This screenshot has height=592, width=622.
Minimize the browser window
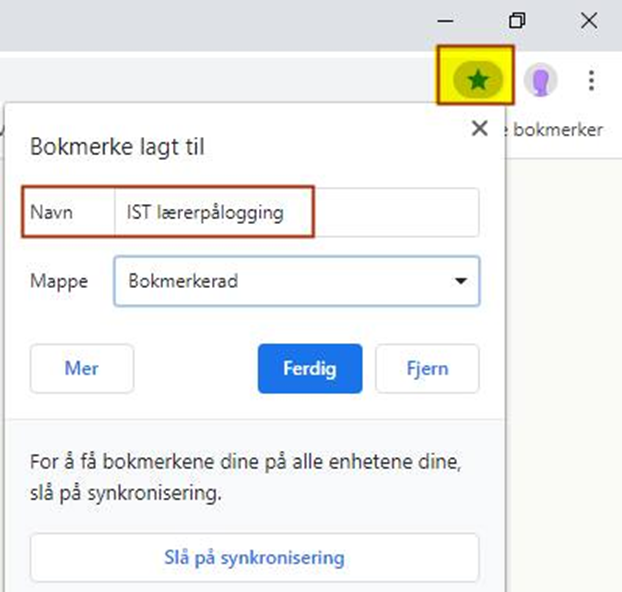(446, 21)
